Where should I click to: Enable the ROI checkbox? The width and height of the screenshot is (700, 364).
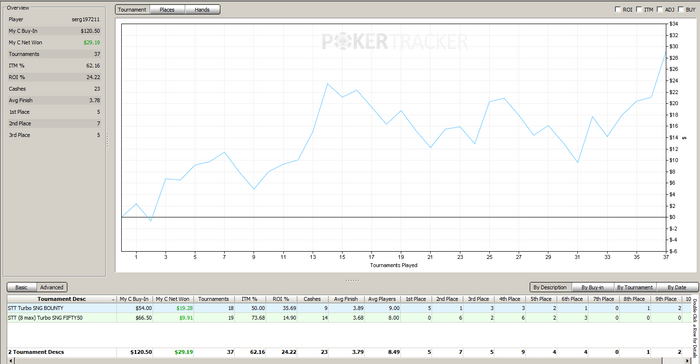click(618, 9)
